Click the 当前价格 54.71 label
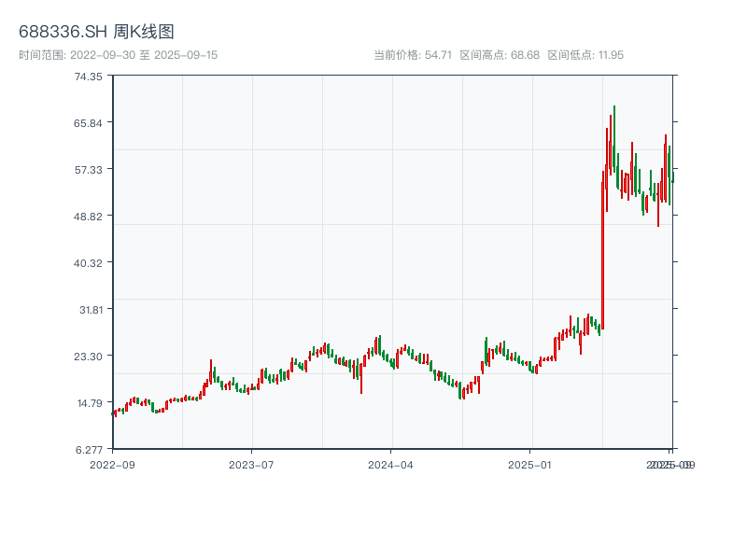Viewport: 747px width, 560px height. [413, 55]
